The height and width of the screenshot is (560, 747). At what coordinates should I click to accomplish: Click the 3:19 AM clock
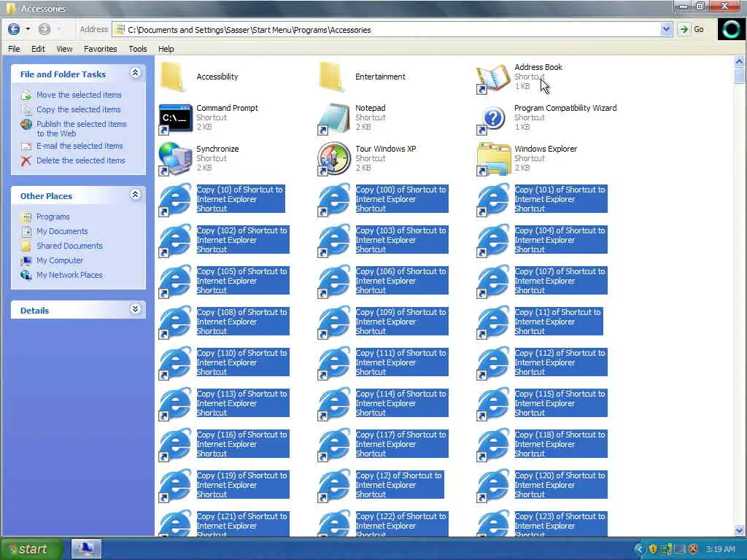click(720, 550)
